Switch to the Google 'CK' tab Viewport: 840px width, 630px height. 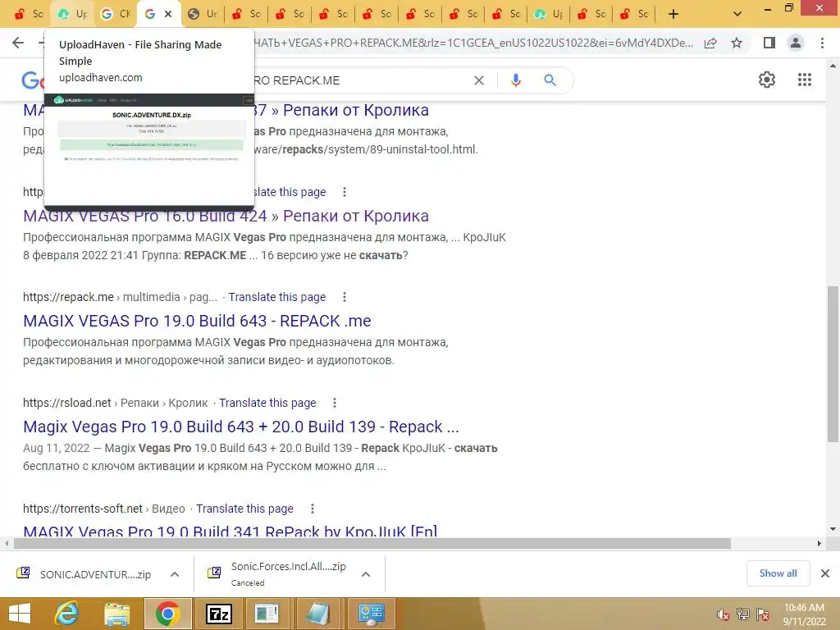click(x=116, y=14)
